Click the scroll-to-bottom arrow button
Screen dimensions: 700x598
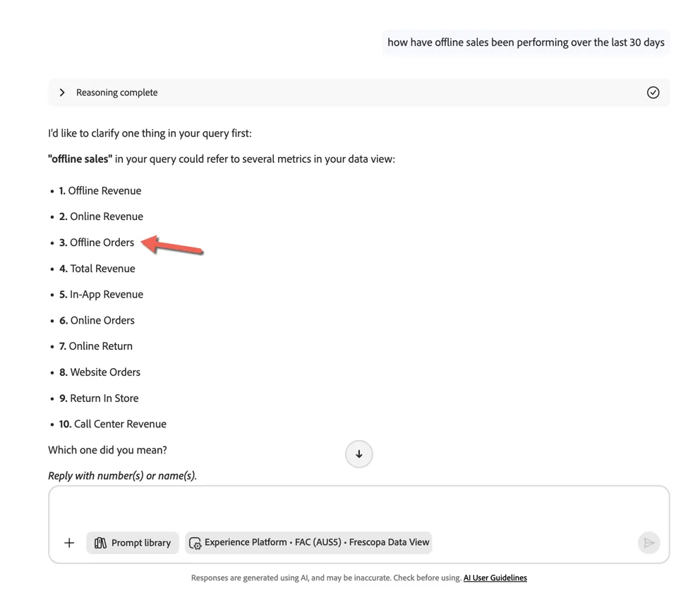coord(359,454)
